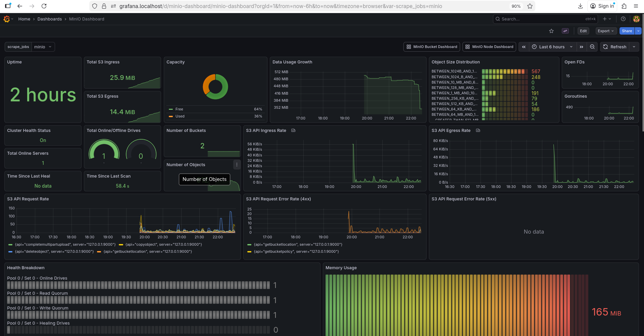Click the Edit dashboard button
The height and width of the screenshot is (336, 644).
point(583,31)
